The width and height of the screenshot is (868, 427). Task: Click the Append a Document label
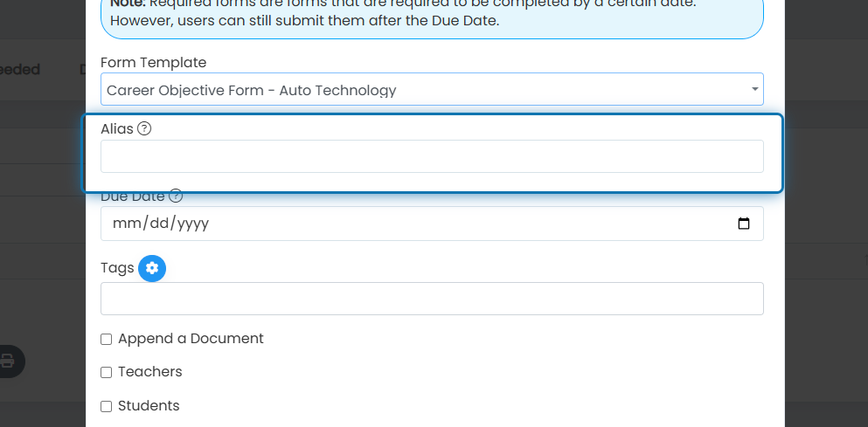click(x=191, y=339)
